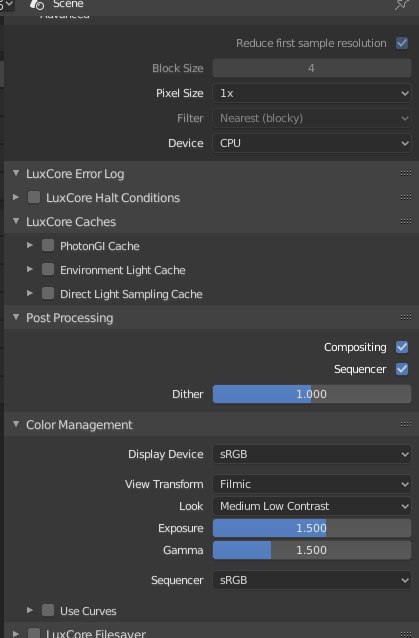Uncheck the Compositing checkbox
This screenshot has width=419, height=638.
coord(402,347)
